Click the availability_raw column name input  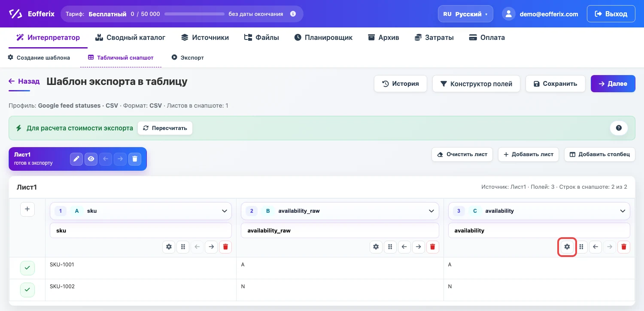(340, 230)
